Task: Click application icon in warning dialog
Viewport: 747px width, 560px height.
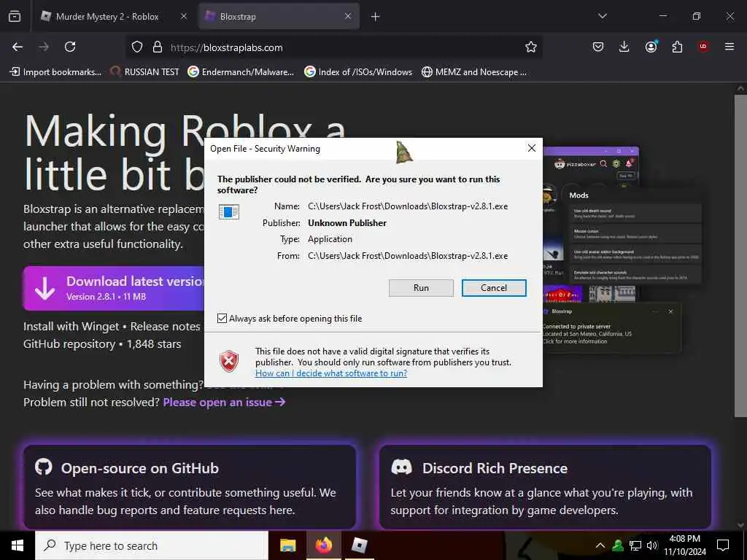Action: point(228,212)
